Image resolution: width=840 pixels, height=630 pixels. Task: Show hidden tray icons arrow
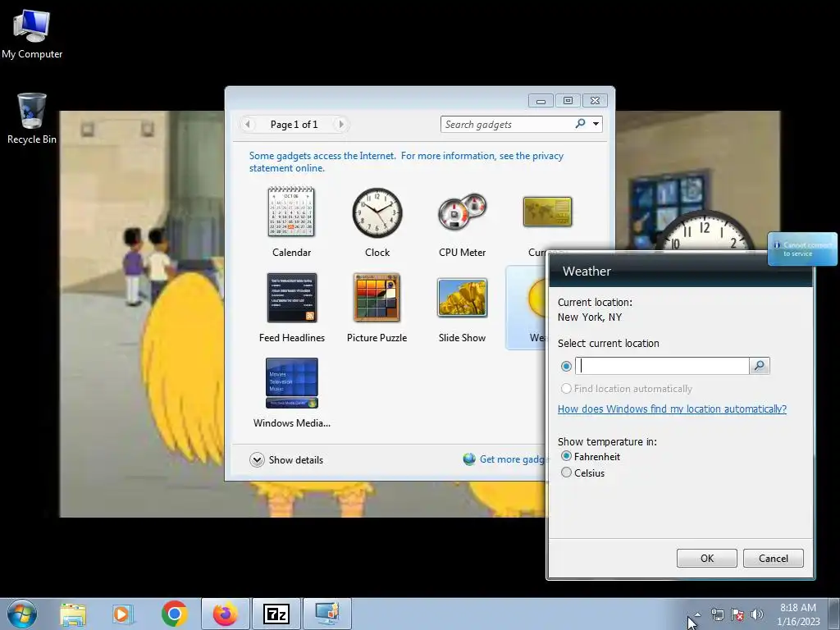click(x=697, y=614)
